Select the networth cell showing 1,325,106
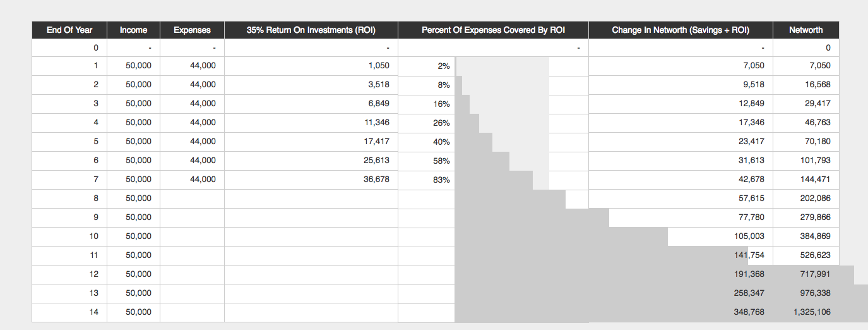Screen dimensions: 868x330 coord(812,312)
